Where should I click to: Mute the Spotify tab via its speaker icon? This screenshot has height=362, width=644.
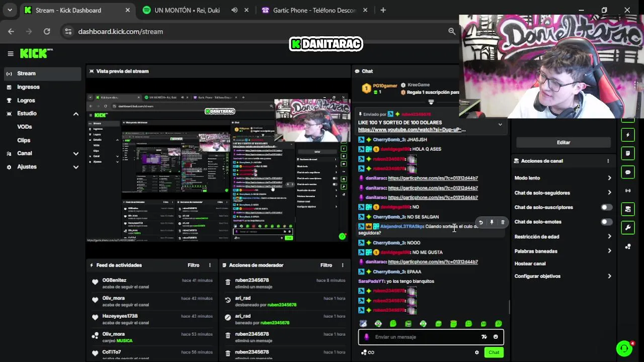point(234,10)
